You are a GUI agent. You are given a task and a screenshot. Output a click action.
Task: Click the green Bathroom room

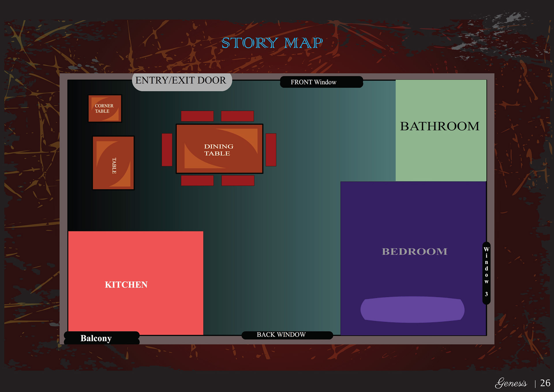441,130
